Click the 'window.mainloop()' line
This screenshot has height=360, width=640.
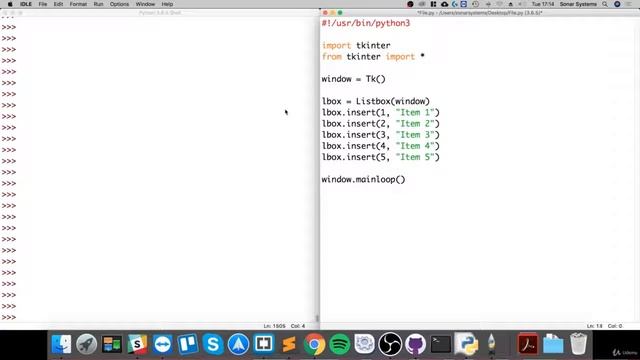point(363,179)
